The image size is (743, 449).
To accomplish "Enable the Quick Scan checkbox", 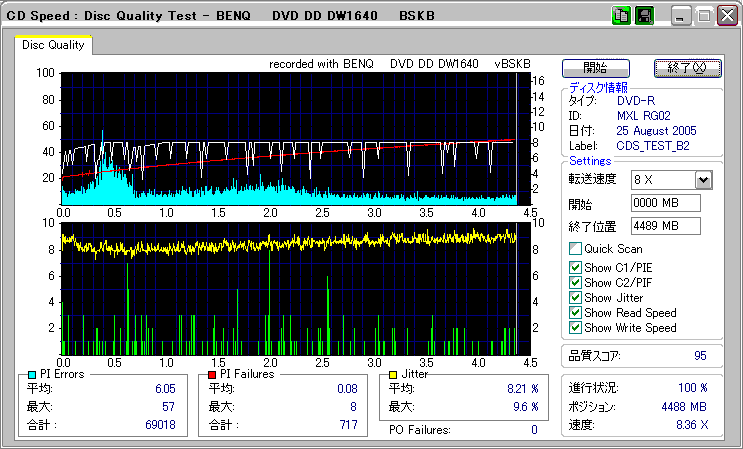I will (575, 249).
